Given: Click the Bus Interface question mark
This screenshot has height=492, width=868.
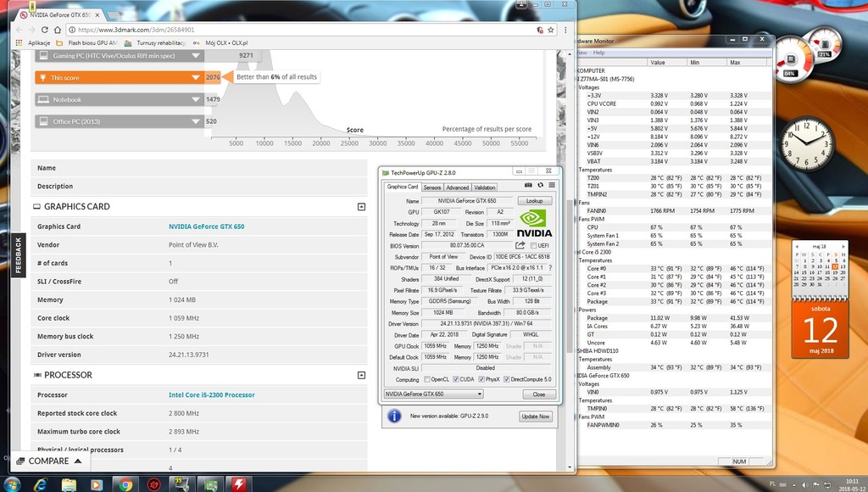Looking at the screenshot, I should point(550,267).
